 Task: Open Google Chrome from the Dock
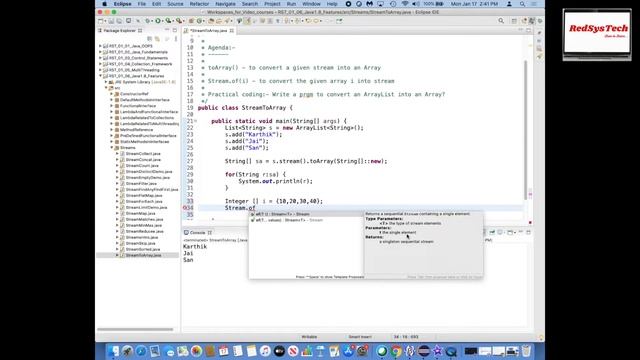click(x=396, y=351)
